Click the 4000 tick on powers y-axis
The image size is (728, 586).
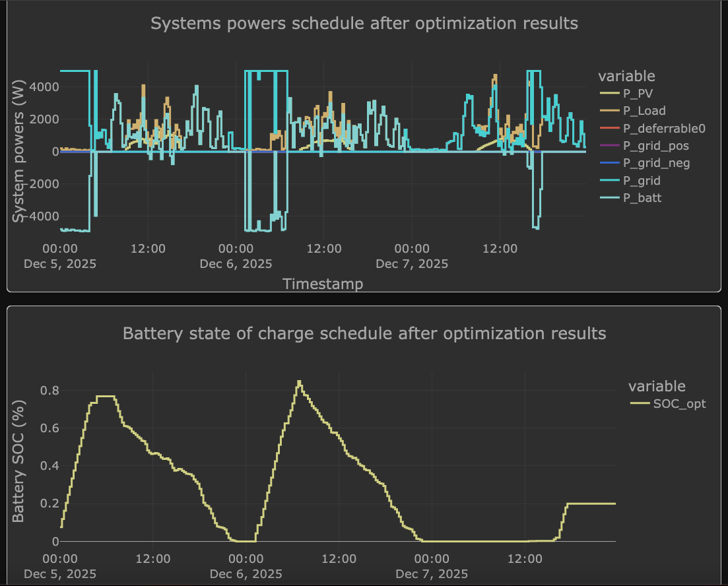pyautogui.click(x=44, y=87)
